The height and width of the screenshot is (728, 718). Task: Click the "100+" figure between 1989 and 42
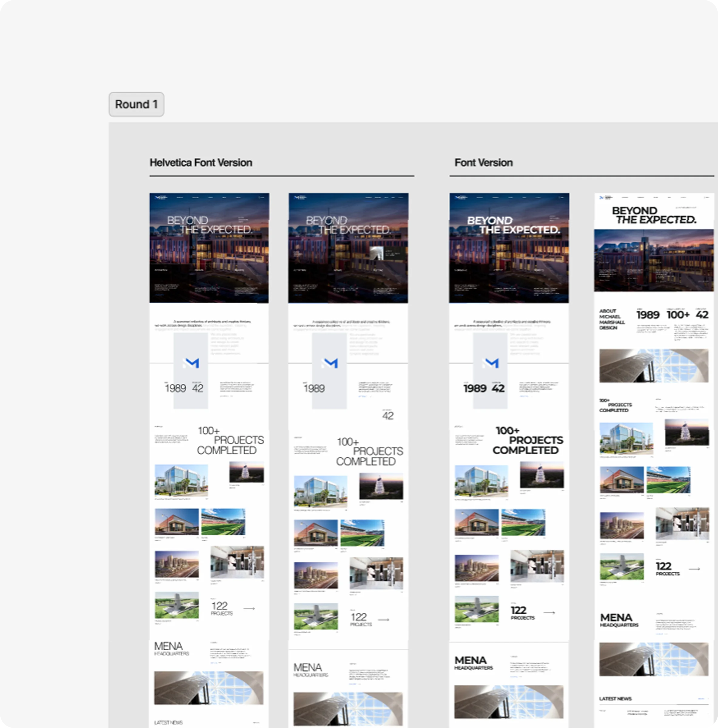click(678, 315)
